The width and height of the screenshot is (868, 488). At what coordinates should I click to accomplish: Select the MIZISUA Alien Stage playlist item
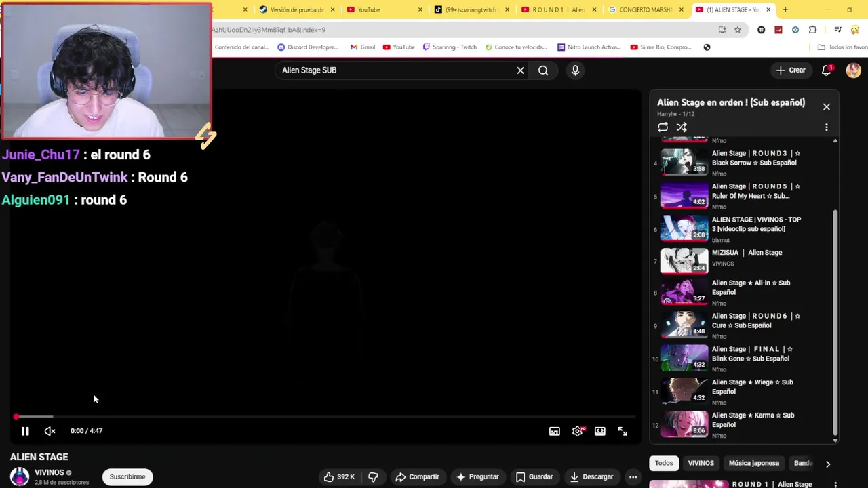point(741,262)
